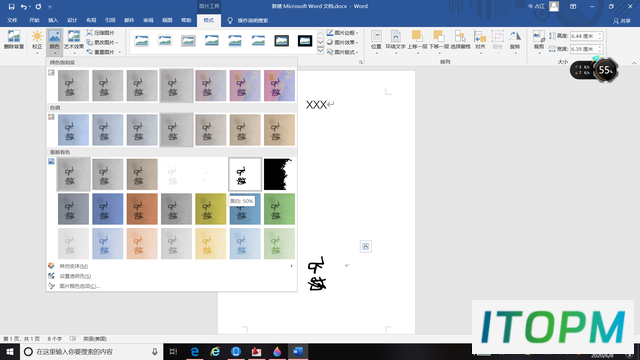The width and height of the screenshot is (640, 360).
Task: Click the Artistic Effects (艺术效果) icon
Action: [x=74, y=40]
